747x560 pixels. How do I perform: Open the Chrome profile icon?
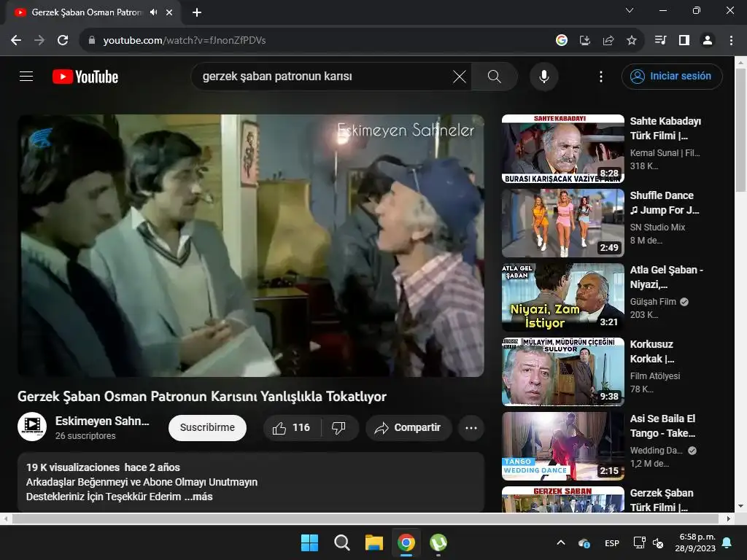708,40
